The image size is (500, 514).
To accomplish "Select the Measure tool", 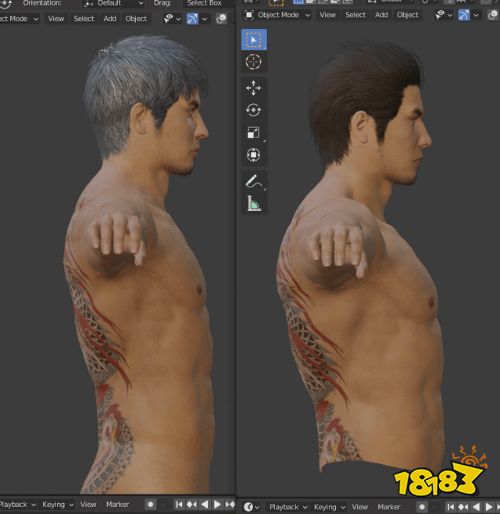I will click(254, 203).
